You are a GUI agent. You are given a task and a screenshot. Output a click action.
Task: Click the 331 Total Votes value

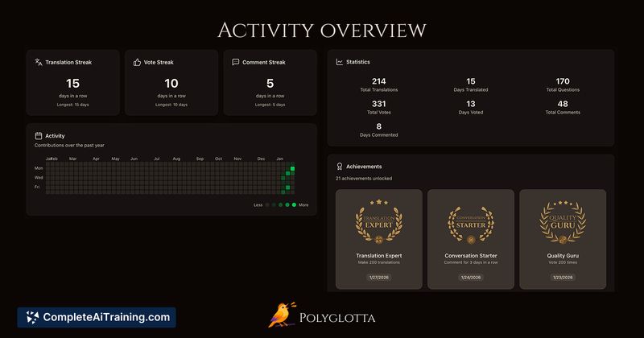(x=378, y=104)
